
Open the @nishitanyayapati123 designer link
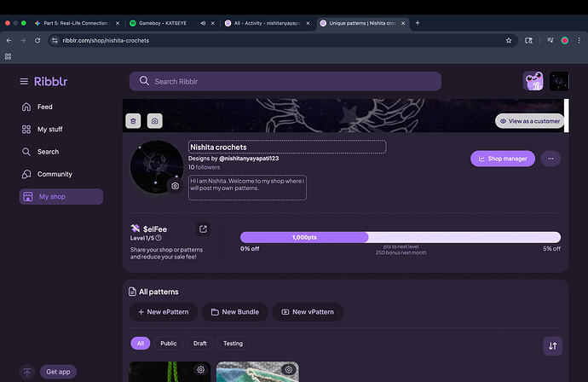click(249, 159)
